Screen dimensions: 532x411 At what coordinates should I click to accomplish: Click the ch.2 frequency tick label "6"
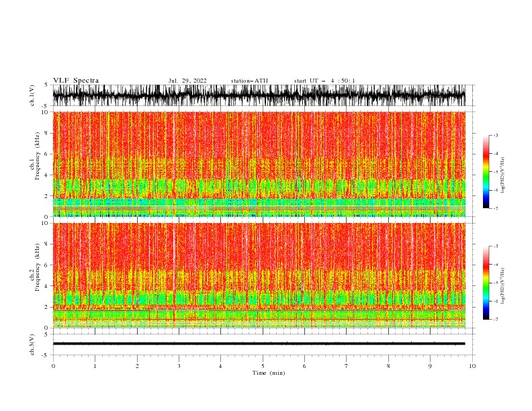pyautogui.click(x=47, y=265)
